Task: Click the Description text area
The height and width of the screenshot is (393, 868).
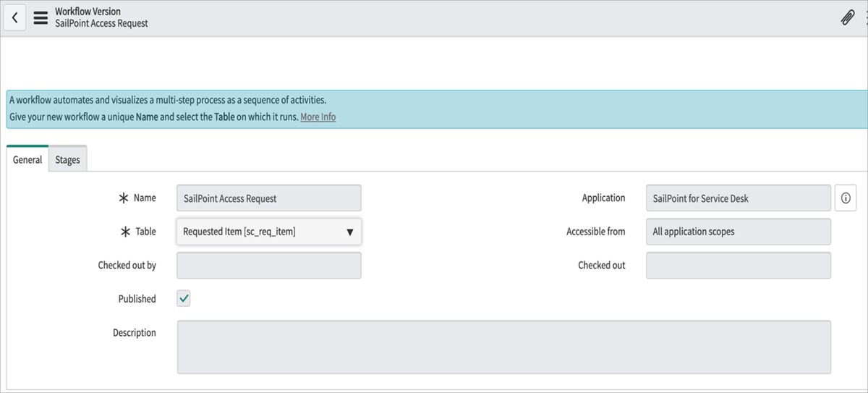Action: click(503, 347)
